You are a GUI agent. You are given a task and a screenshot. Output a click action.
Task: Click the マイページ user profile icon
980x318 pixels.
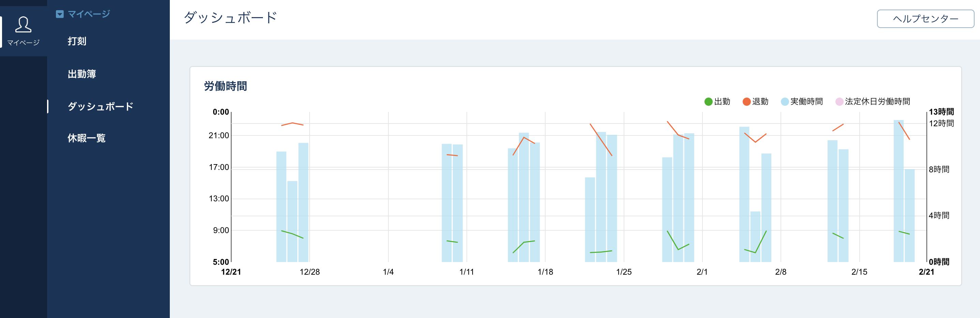pos(23,24)
